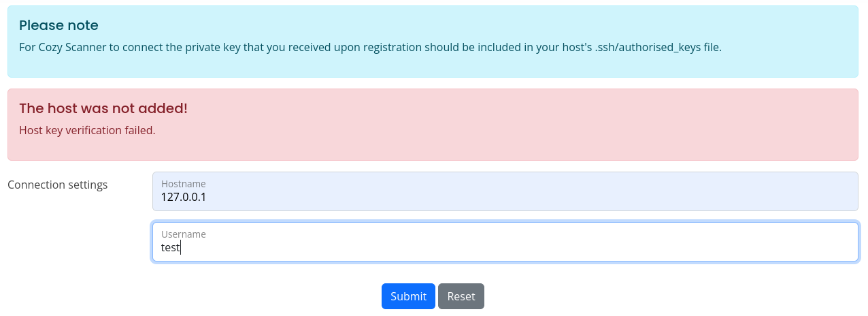Click the small floating "Hostname" label

tap(183, 184)
